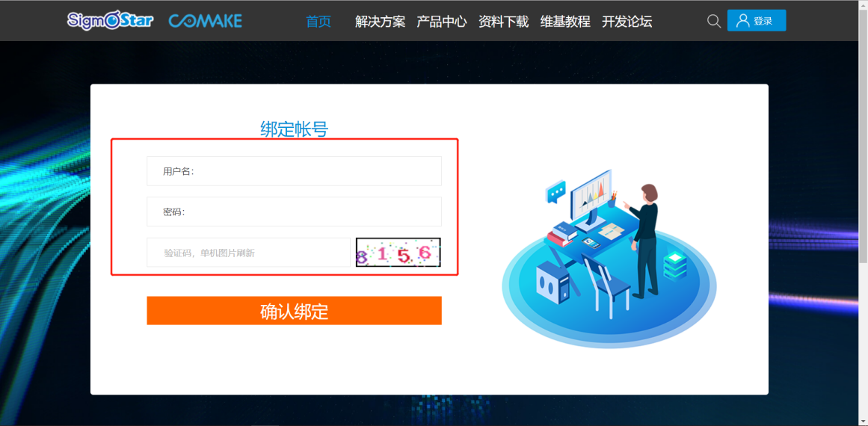Click the SigmaStar logo
The image size is (868, 426).
[110, 21]
